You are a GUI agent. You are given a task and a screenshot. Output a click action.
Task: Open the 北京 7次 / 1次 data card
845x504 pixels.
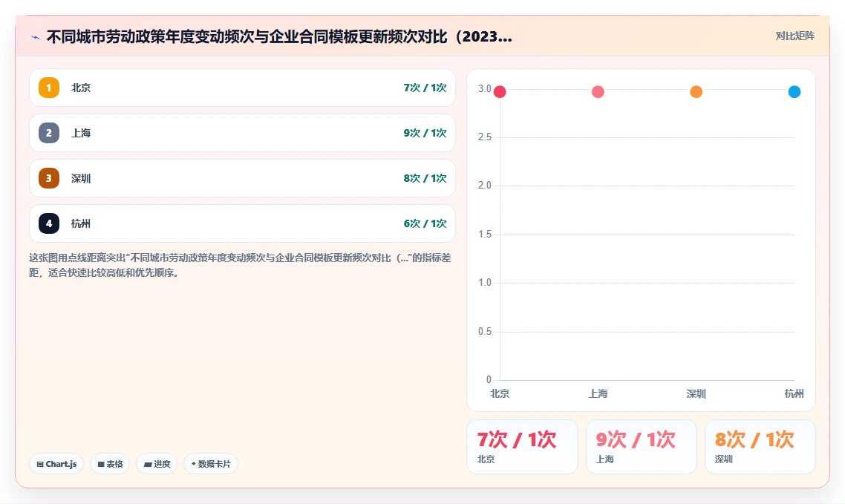click(x=522, y=447)
